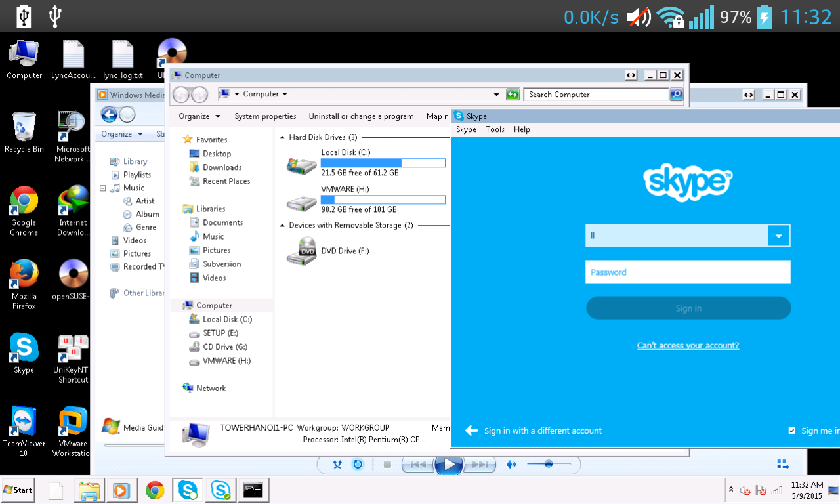Open Tools menu in Skype
The width and height of the screenshot is (840, 504).
tap(495, 129)
